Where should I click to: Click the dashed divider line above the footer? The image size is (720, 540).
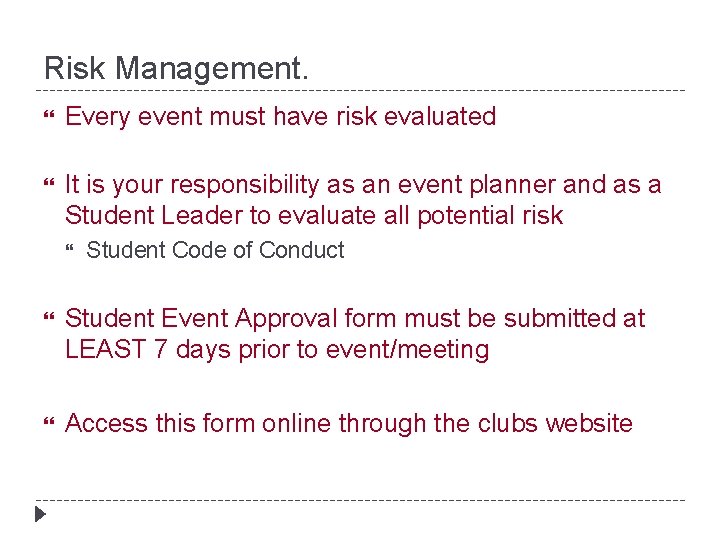click(x=360, y=499)
